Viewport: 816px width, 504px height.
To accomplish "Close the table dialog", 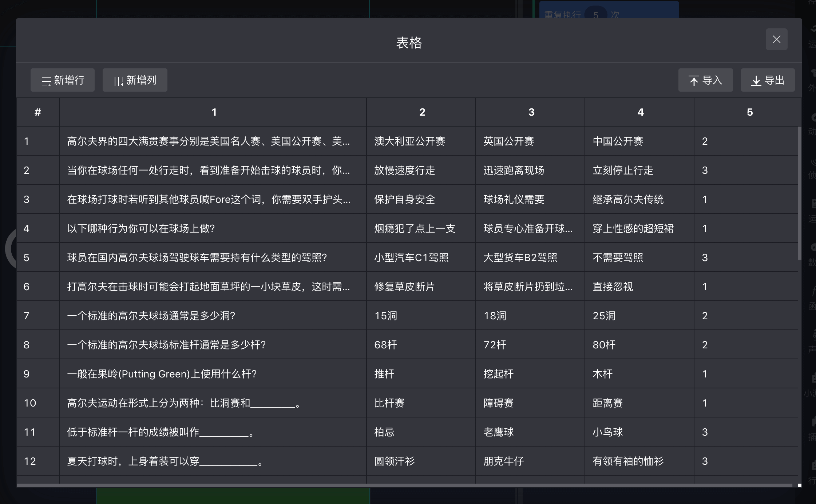I will (776, 39).
